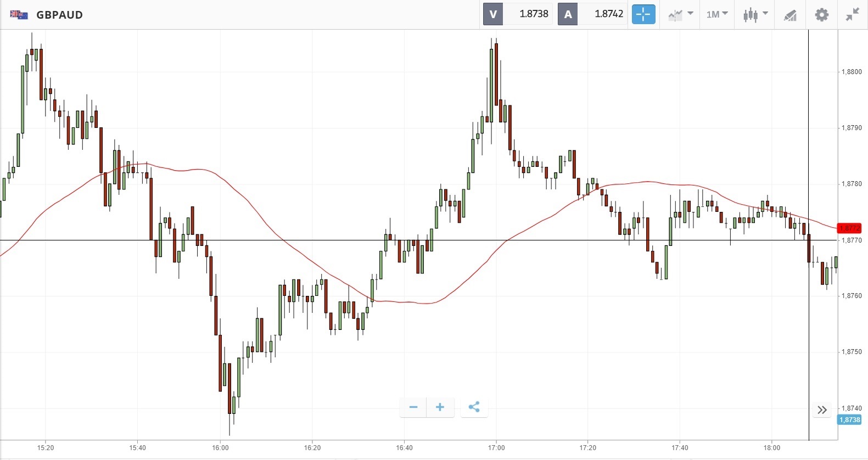868x460 pixels.
Task: Open the candlestick chart type dropdown
Action: pyautogui.click(x=755, y=14)
